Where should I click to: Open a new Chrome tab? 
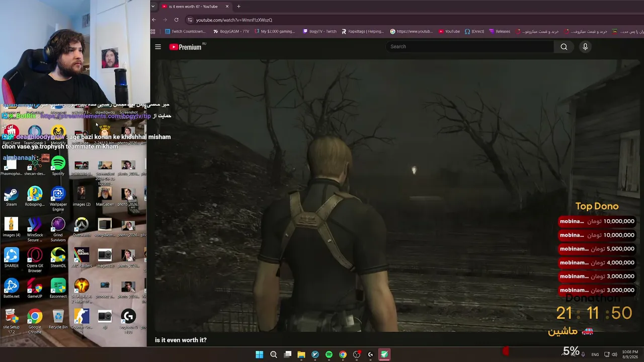(238, 7)
